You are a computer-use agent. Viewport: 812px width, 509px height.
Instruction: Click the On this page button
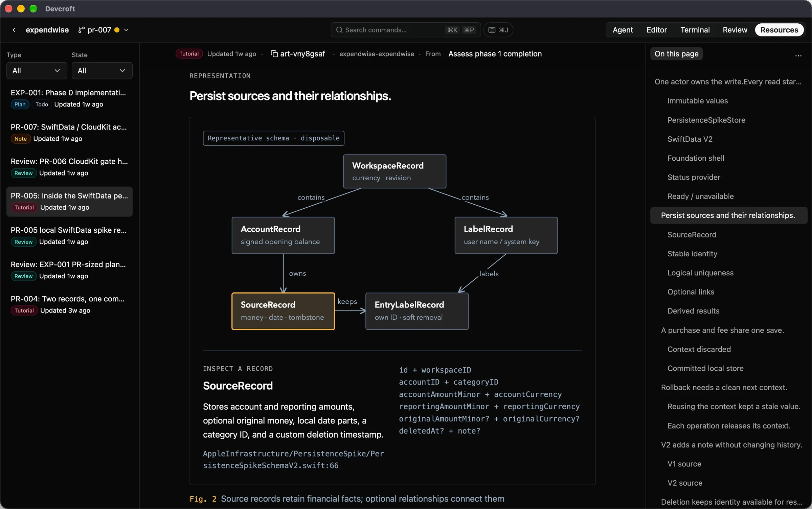(x=676, y=54)
